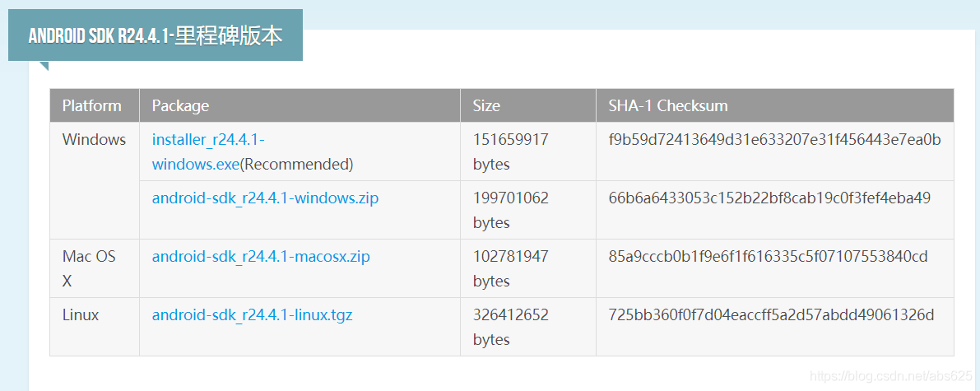This screenshot has width=980, height=391.
Task: Click the Package column header
Action: pyautogui.click(x=180, y=106)
